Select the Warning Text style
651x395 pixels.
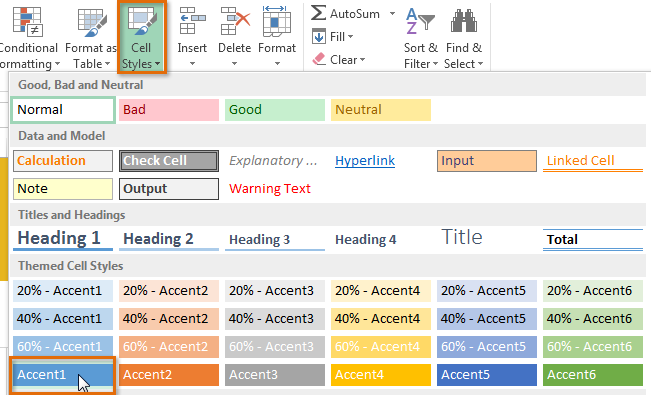pos(275,189)
